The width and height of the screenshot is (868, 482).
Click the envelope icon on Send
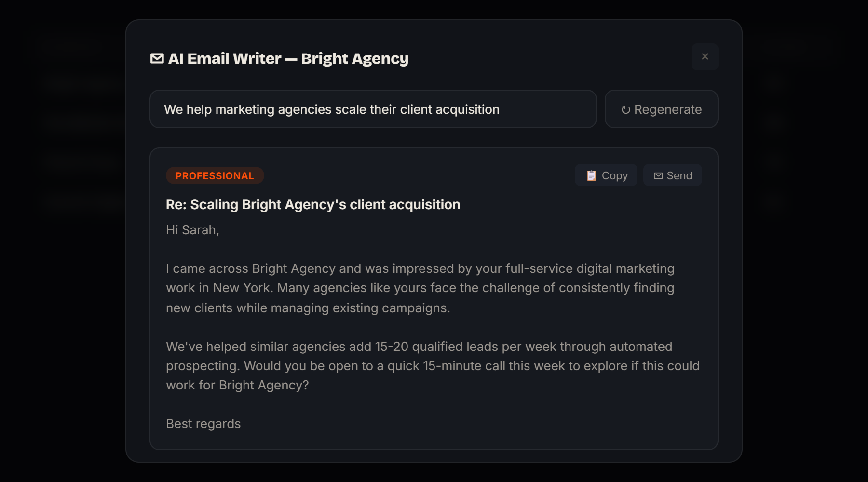pos(658,176)
